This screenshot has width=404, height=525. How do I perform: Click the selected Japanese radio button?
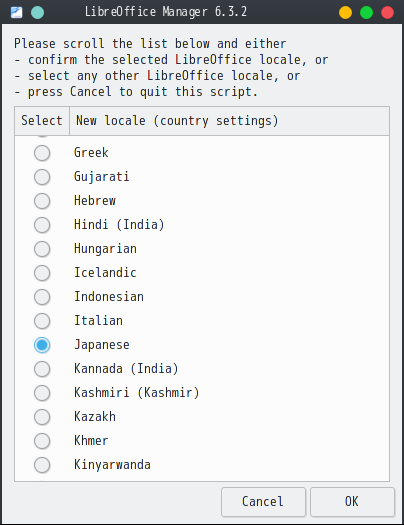coord(42,345)
